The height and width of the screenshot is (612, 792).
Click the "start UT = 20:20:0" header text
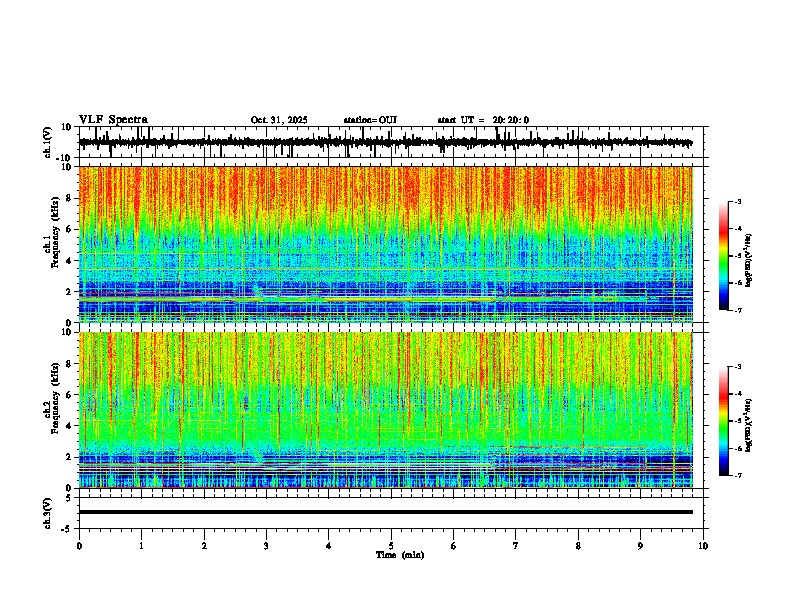(483, 120)
